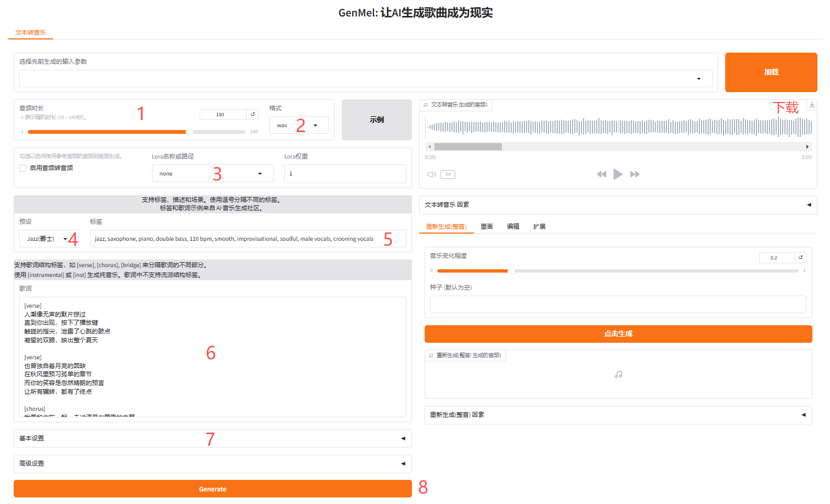Switch to the 重画 tab
Image resolution: width=830 pixels, height=504 pixels.
[x=487, y=226]
